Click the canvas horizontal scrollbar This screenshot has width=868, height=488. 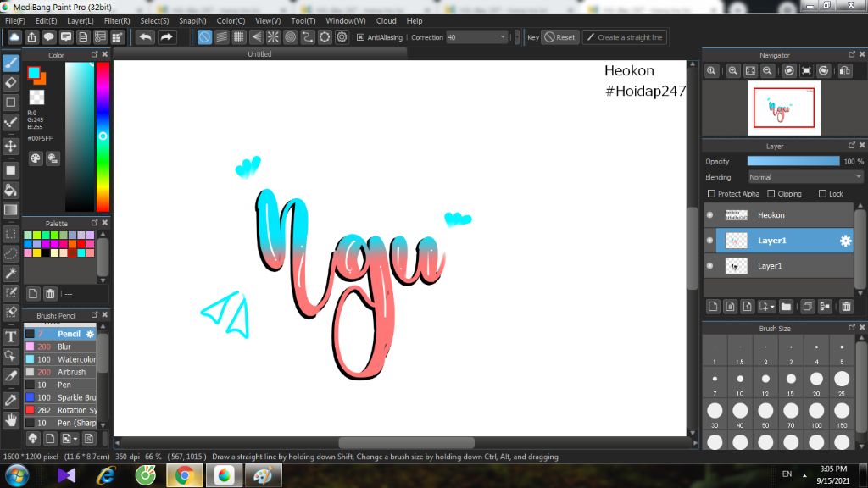(x=406, y=442)
